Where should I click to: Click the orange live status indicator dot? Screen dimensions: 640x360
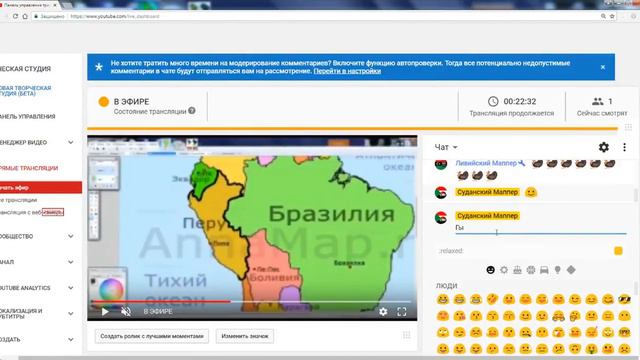pos(104,102)
